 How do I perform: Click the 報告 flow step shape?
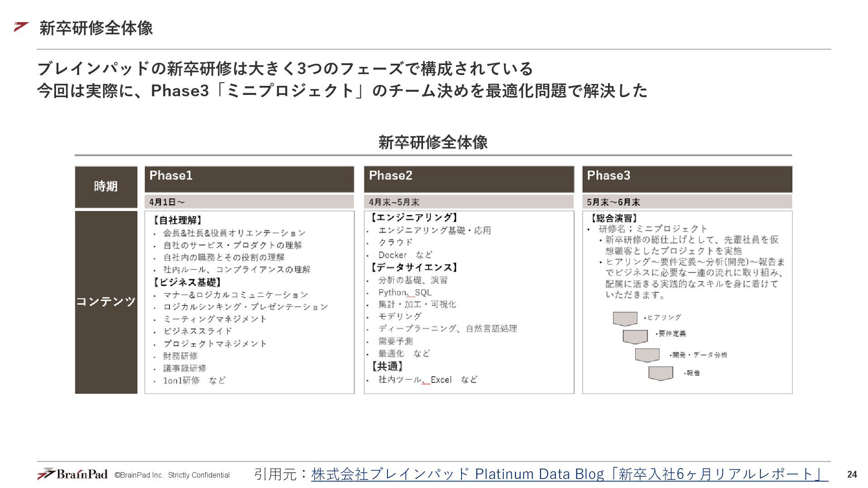click(660, 373)
